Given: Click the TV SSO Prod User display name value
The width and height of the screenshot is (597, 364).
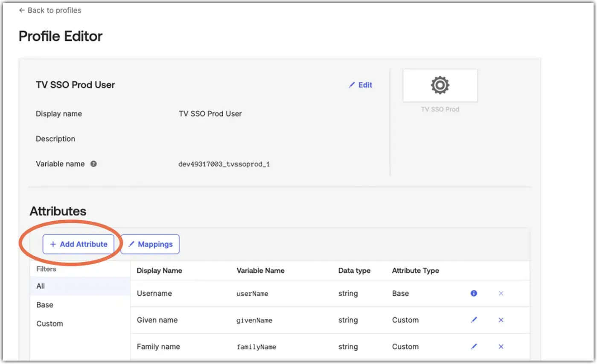Looking at the screenshot, I should coord(210,114).
